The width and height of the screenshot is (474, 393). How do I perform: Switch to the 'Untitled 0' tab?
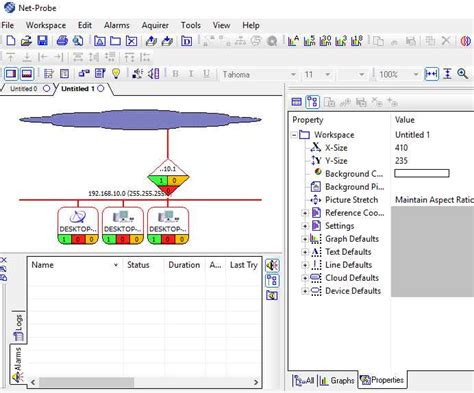click(x=27, y=89)
